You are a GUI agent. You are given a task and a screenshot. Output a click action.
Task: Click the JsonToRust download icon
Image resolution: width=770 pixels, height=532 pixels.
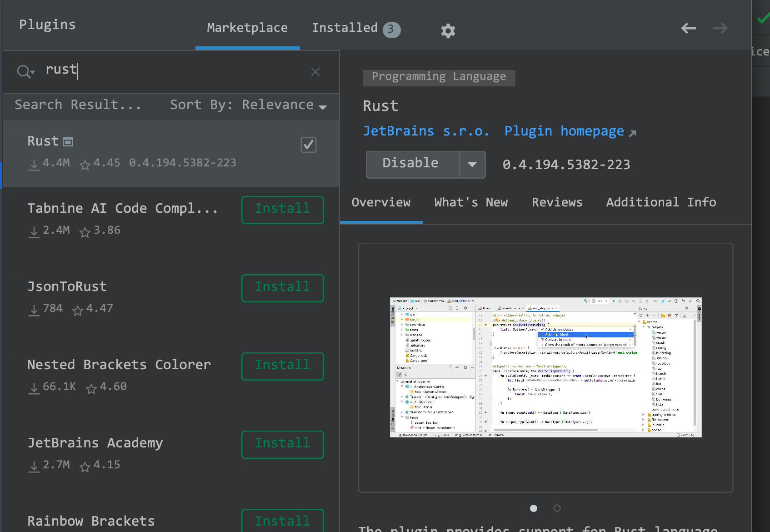[34, 310]
